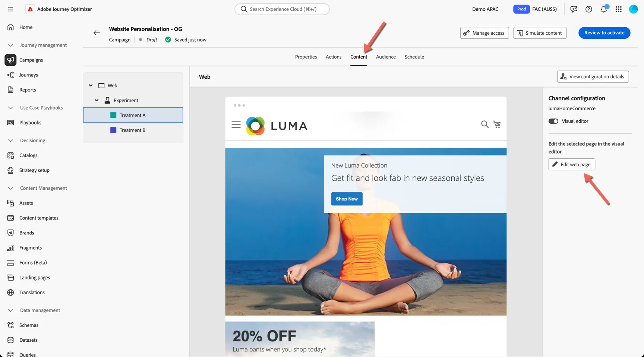644x357 pixels.
Task: Open the user profile avatar
Action: (x=634, y=9)
